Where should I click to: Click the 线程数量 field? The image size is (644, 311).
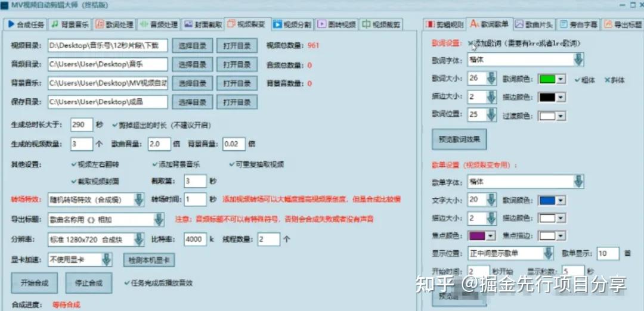point(269,239)
